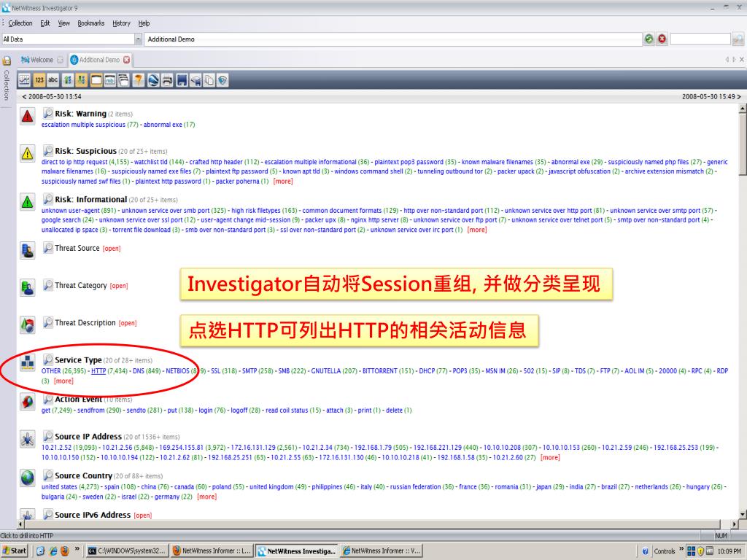
Task: Click the Service Type category icon
Action: pos(28,363)
